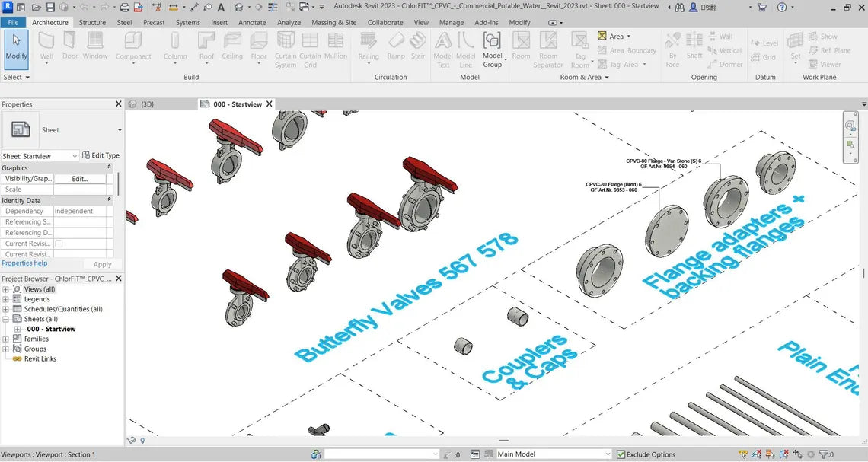Toggle the Current Revision checkbox
This screenshot has width=868, height=462.
[59, 244]
